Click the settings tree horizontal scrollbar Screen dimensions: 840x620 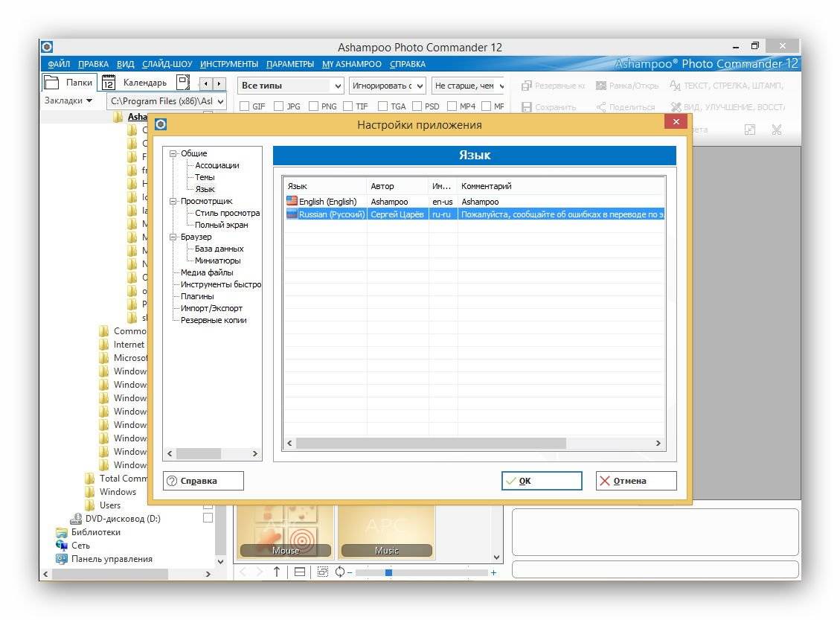point(198,453)
